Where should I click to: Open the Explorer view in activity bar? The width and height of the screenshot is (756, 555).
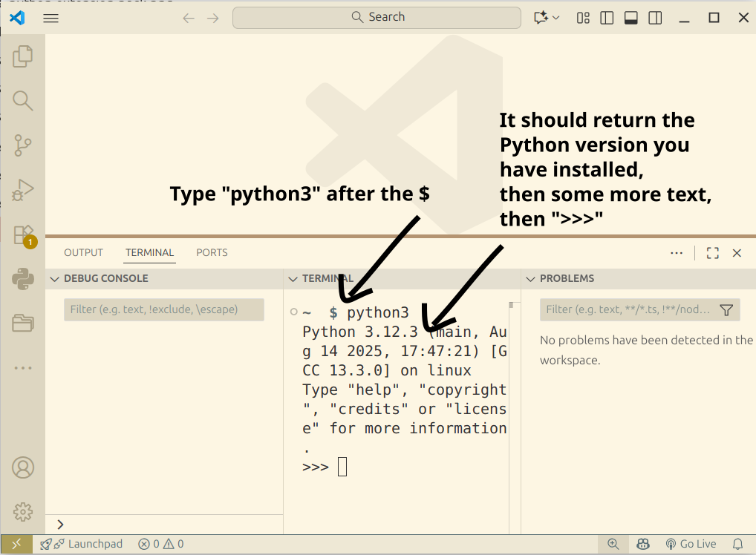coord(23,56)
